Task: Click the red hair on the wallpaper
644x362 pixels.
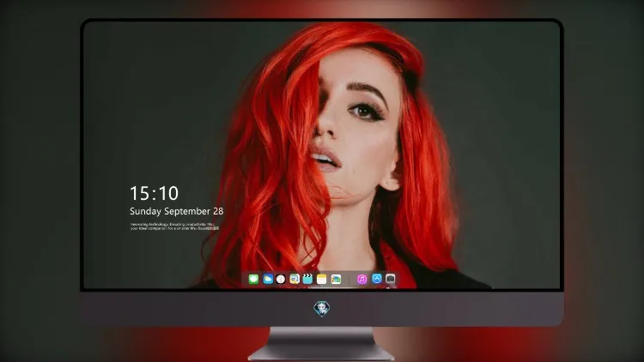Action: [x=267, y=164]
